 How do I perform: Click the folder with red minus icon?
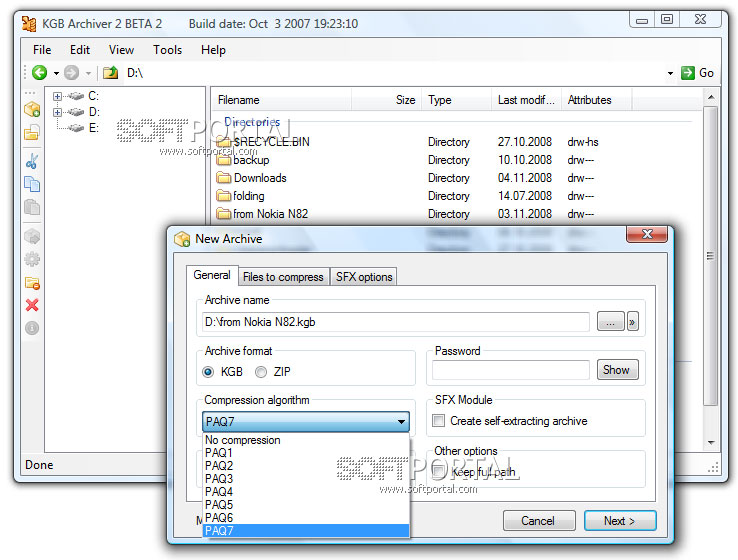pos(32,282)
